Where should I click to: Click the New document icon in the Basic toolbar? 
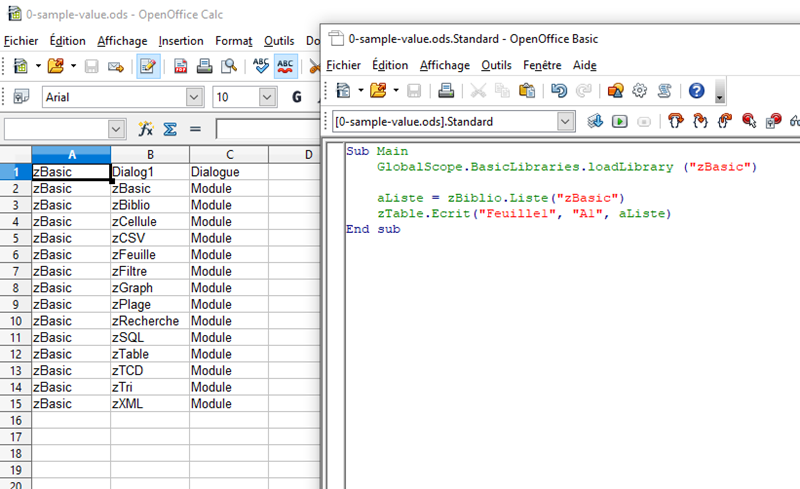coord(343,91)
